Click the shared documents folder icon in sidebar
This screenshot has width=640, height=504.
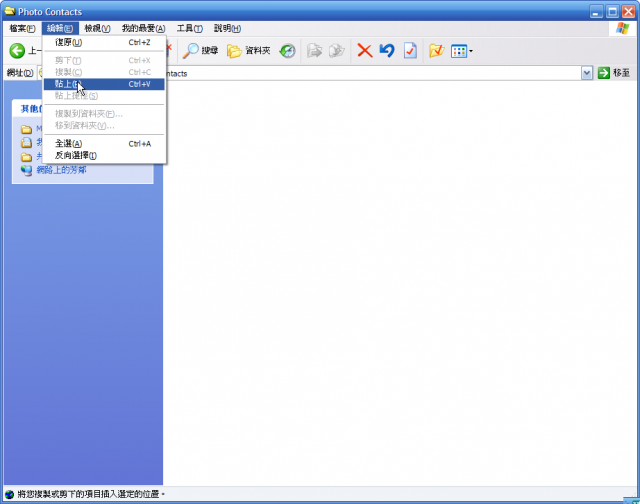(27, 157)
